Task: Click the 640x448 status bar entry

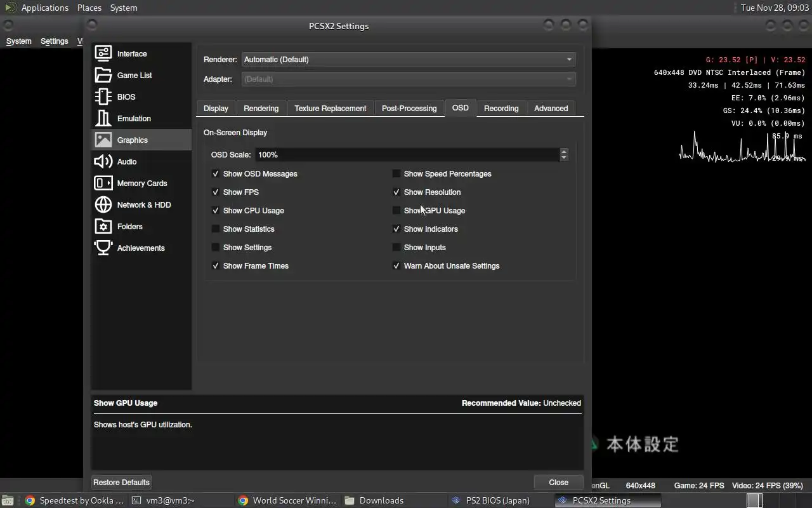Action: 640,485
